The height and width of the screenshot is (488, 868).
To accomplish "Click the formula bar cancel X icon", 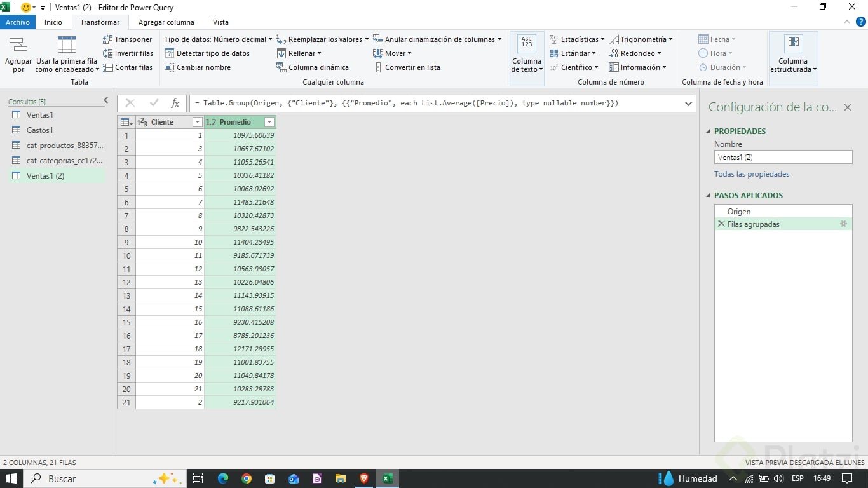I will pyautogui.click(x=130, y=103).
